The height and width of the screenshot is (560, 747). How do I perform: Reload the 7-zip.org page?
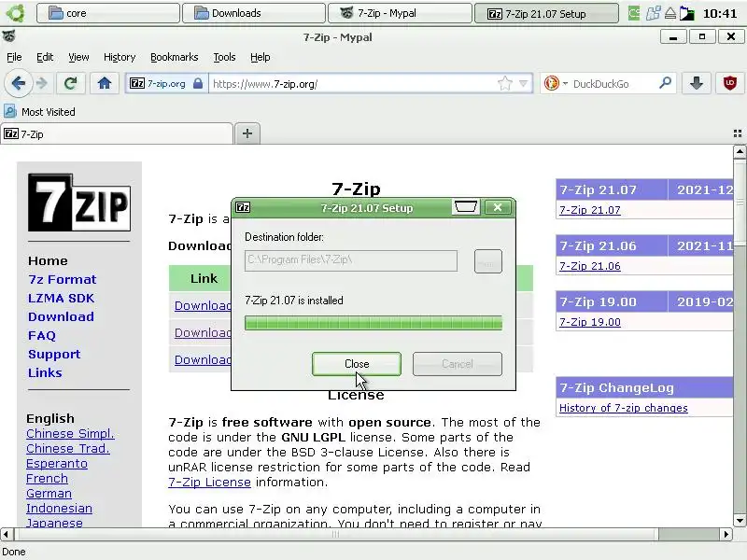(x=71, y=83)
